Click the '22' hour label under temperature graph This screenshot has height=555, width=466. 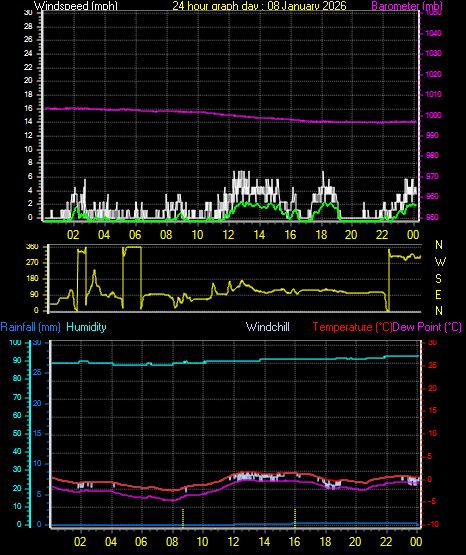click(x=386, y=542)
